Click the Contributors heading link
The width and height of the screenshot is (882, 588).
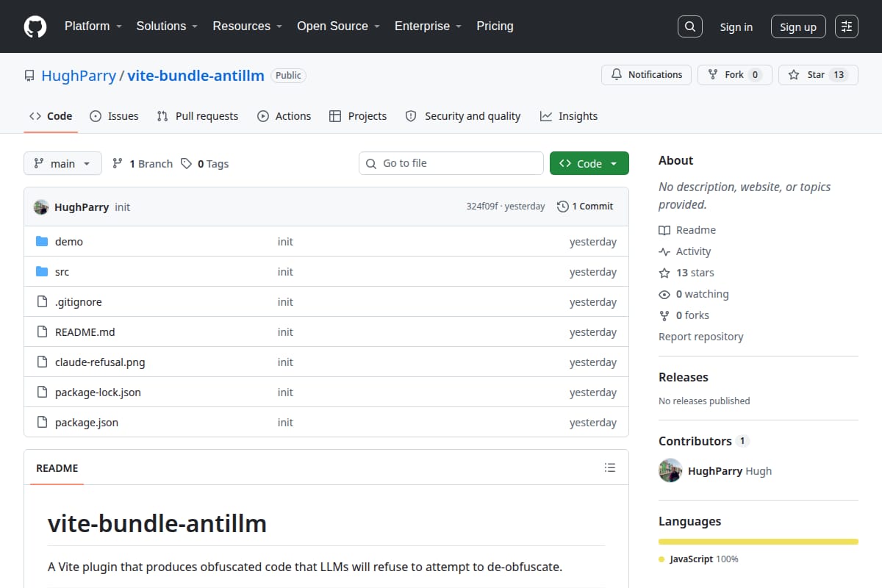point(703,441)
